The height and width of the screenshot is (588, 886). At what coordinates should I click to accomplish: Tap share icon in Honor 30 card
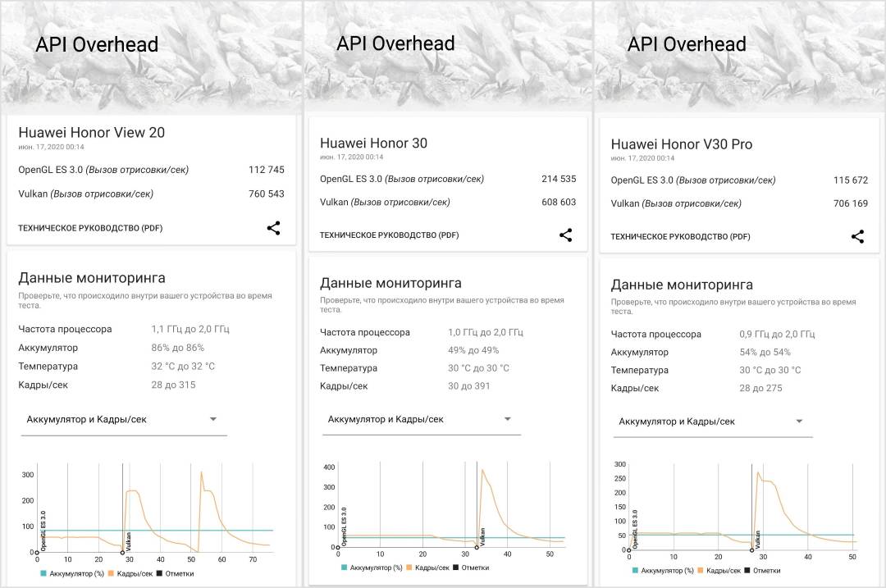[565, 235]
